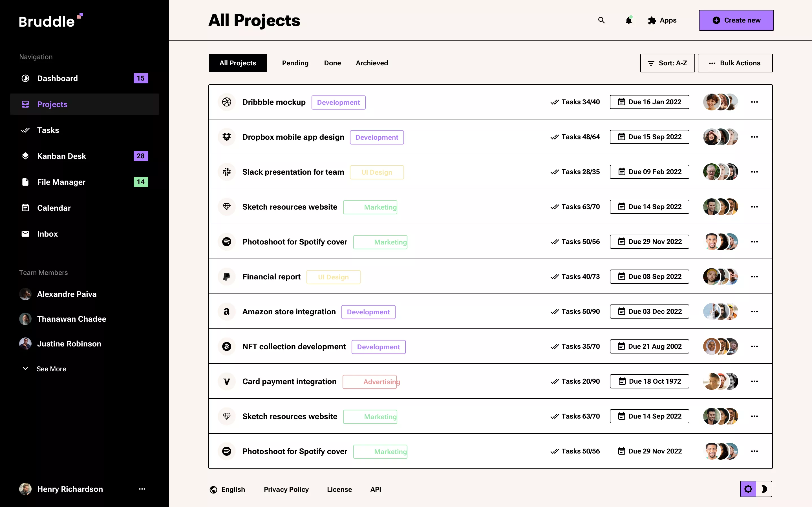Switch to the Pending tab
812x507 pixels.
295,63
